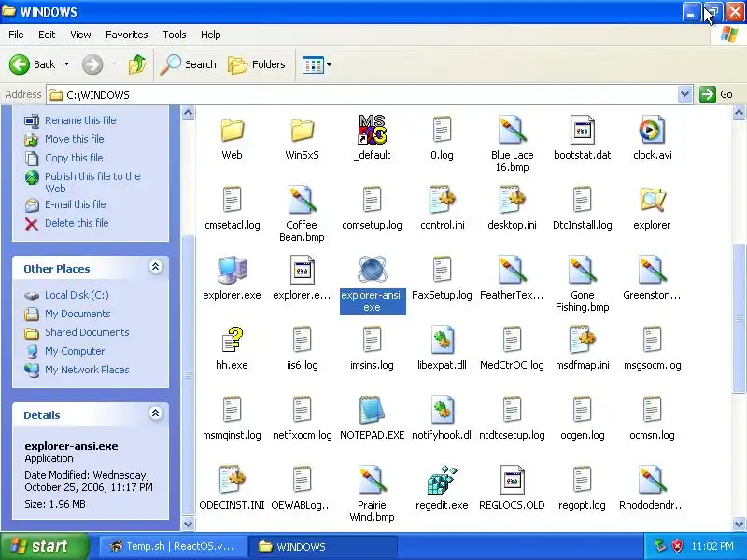The image size is (747, 560).
Task: Select the Web folder icon
Action: 232,130
